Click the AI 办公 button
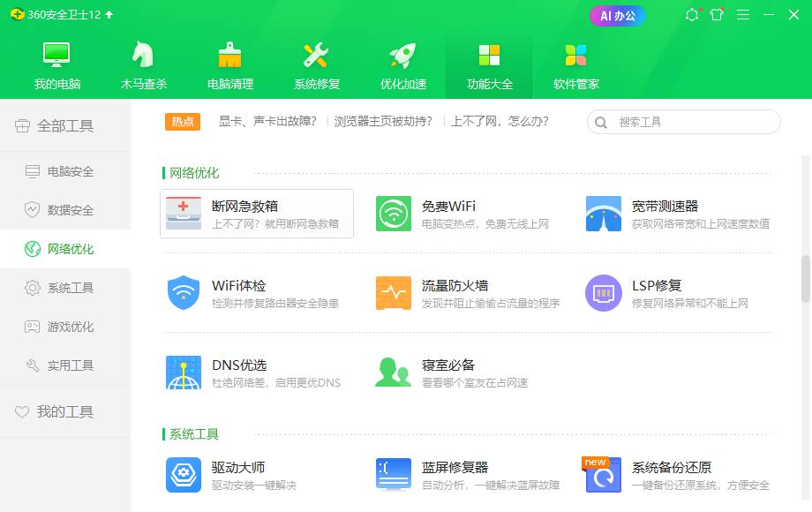The height and width of the screenshot is (512, 812). 617,16
